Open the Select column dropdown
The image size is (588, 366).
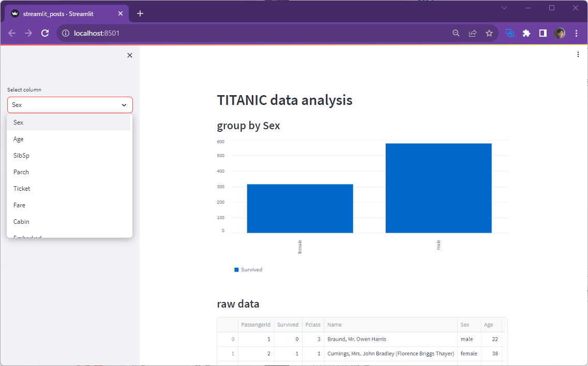pos(70,104)
